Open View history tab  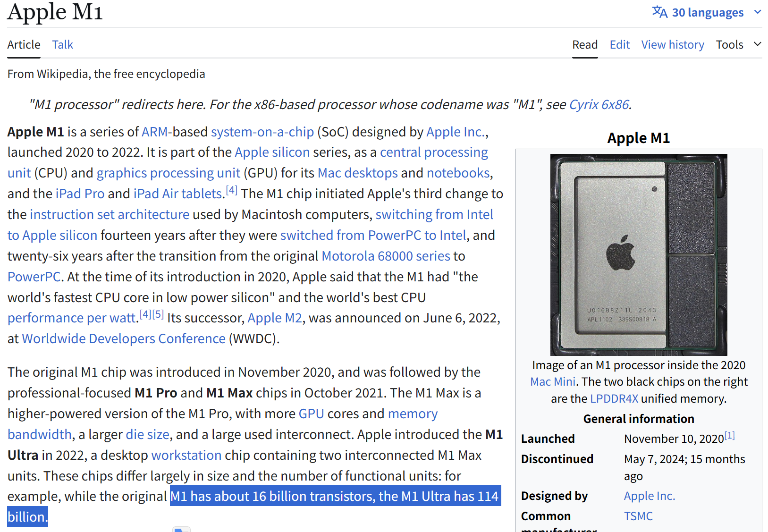[672, 44]
